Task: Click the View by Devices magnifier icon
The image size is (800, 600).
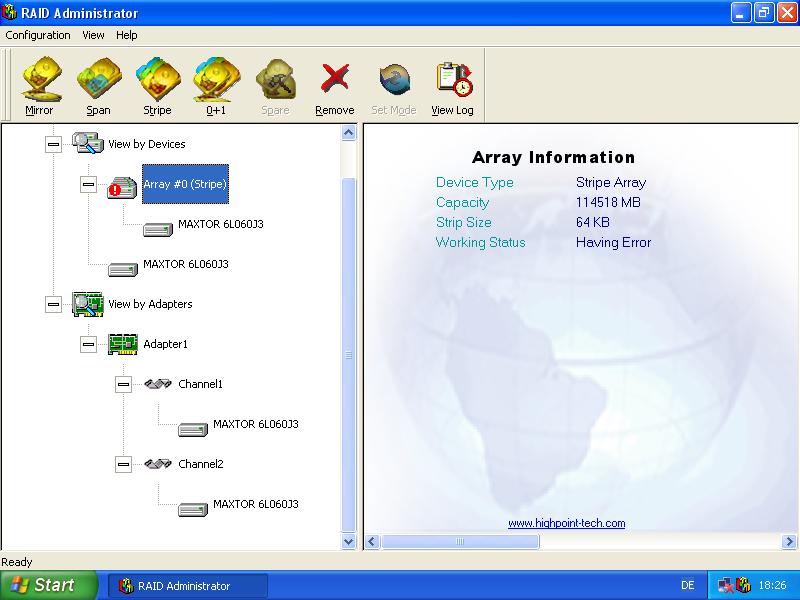Action: click(x=88, y=143)
